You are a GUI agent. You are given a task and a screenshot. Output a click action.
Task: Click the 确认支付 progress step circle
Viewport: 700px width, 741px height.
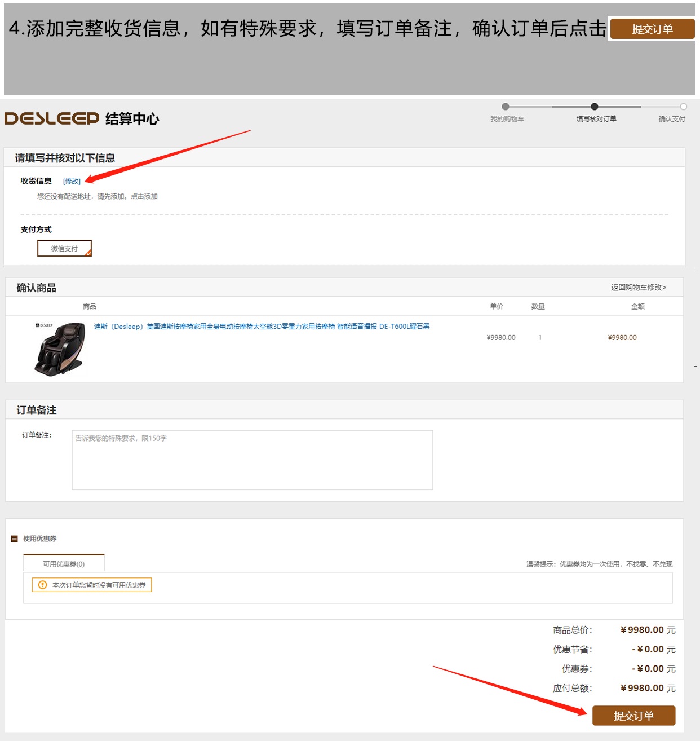(x=683, y=107)
